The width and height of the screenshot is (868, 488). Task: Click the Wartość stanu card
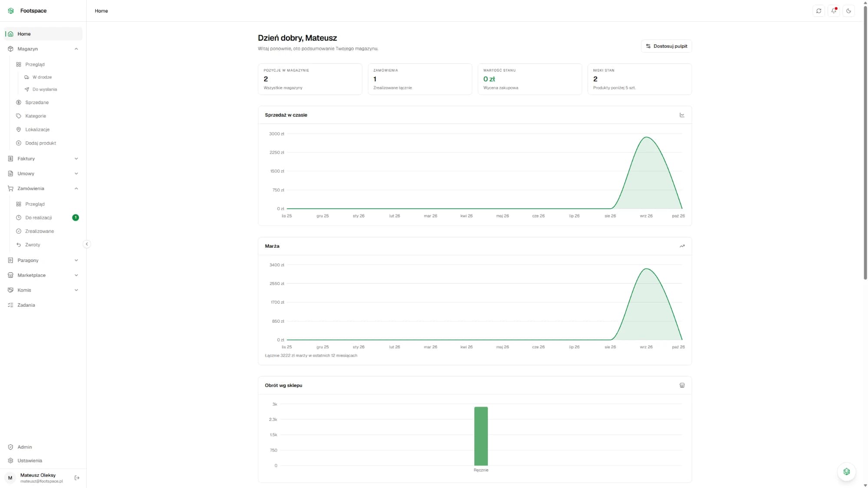point(529,79)
